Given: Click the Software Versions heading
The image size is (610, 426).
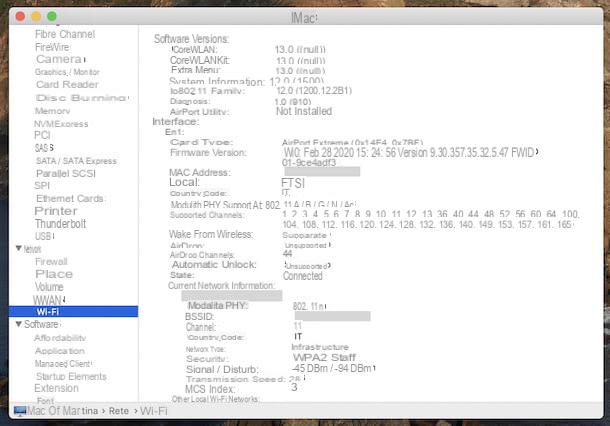Looking at the screenshot, I should 191,39.
